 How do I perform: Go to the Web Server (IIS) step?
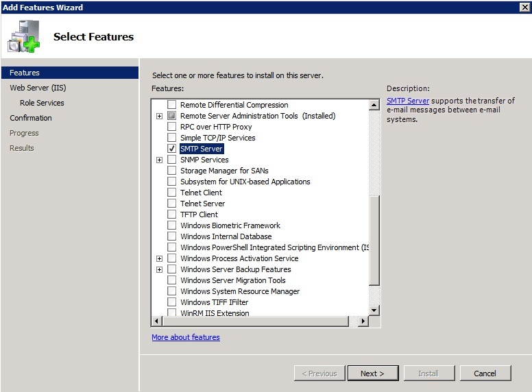(38, 88)
